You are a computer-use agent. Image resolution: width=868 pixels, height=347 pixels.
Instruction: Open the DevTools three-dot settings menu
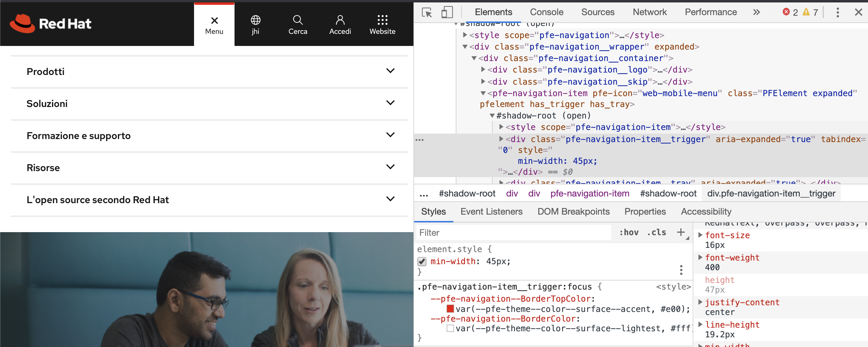[x=837, y=12]
